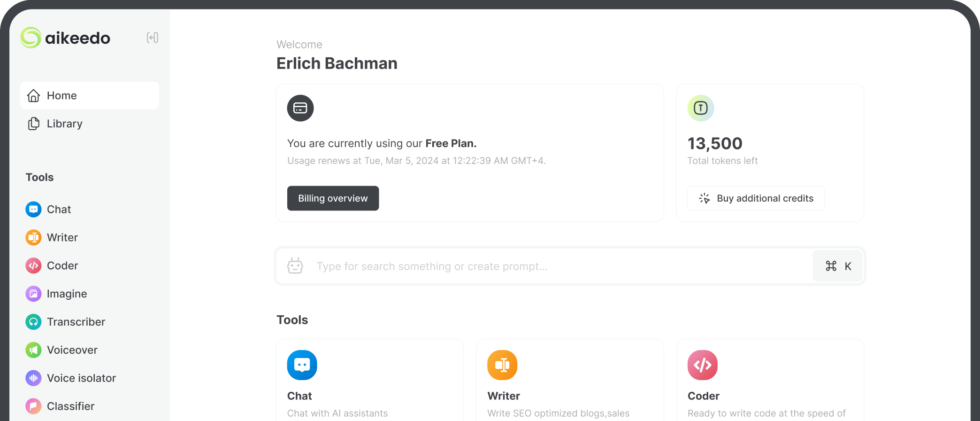Click the Command K shortcut badge

coord(838,266)
